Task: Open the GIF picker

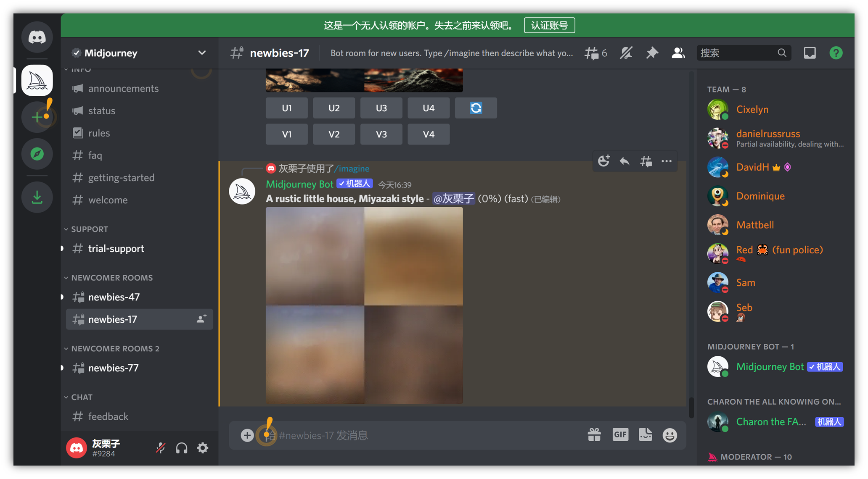Action: tap(620, 434)
